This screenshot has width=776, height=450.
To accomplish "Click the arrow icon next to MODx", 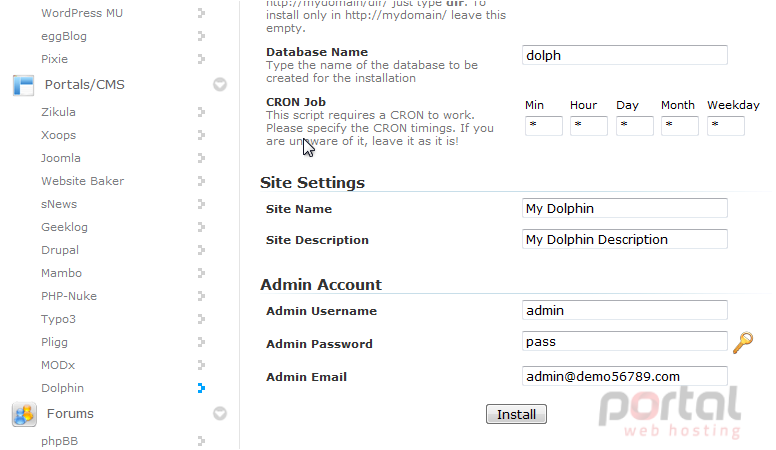I will (x=201, y=365).
